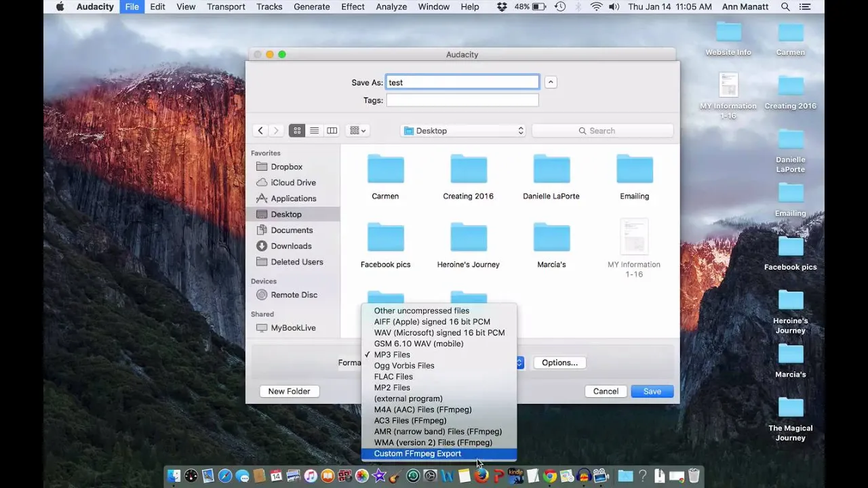Screen dimensions: 868x488
Task: Click the Options... button
Action: tap(559, 363)
